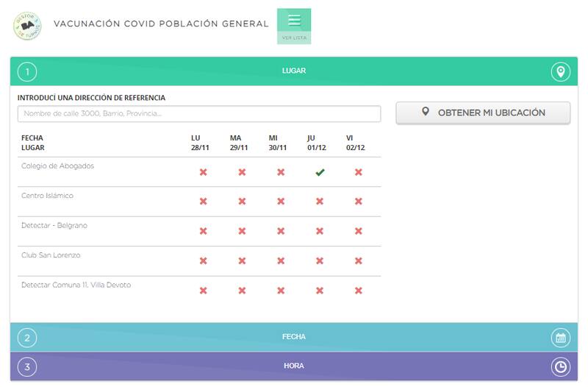The width and height of the screenshot is (588, 387).
Task: Click the map pin icon in Lugar header
Action: pos(560,71)
